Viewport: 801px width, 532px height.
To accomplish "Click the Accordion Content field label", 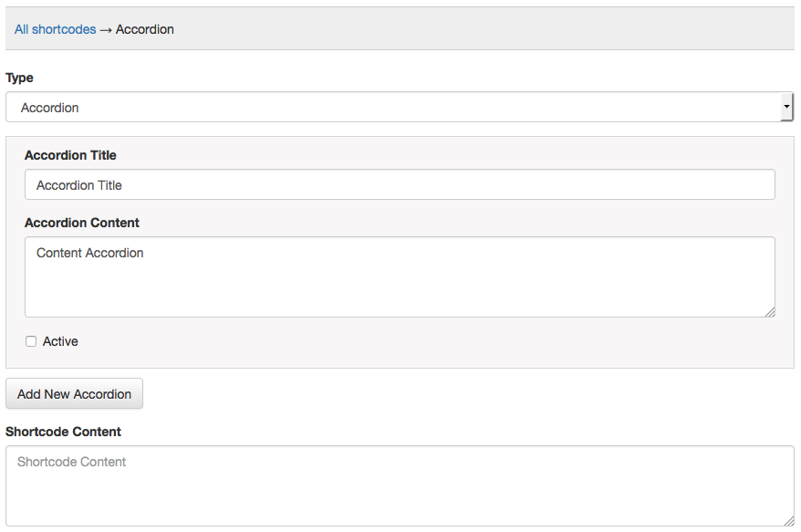I will [x=82, y=223].
